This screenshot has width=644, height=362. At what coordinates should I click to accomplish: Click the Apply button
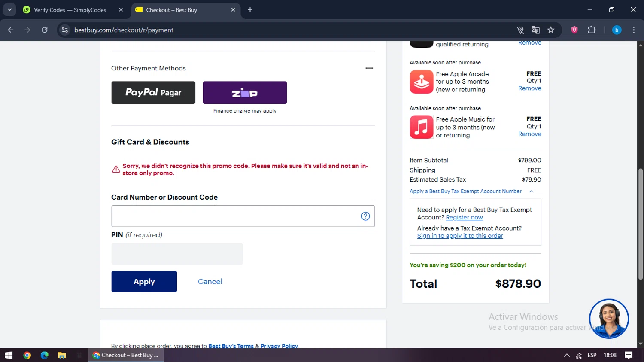click(x=144, y=281)
